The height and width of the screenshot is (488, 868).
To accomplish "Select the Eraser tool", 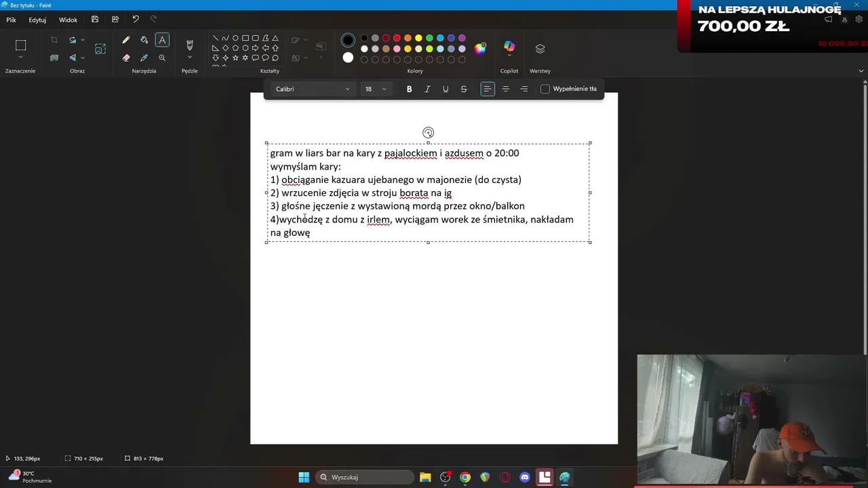I will [x=126, y=58].
